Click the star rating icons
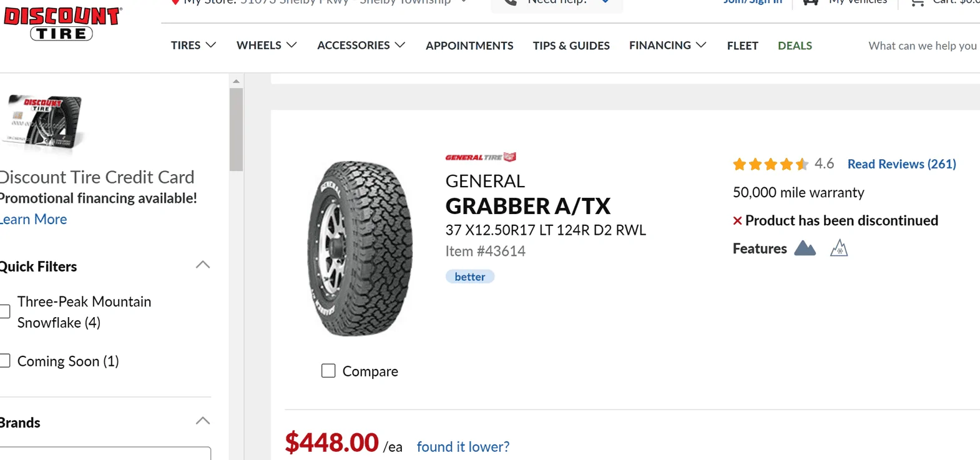The image size is (980, 460). (x=770, y=164)
